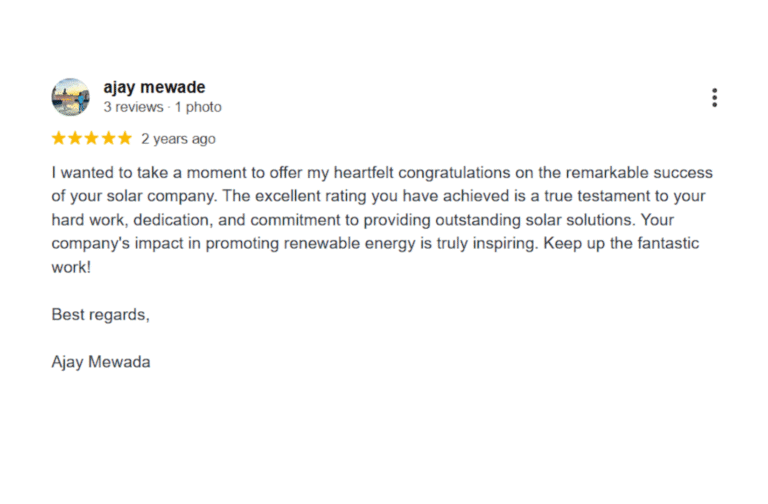Open reviewer name "ajay mewade"
The image size is (768, 504).
click(x=154, y=87)
